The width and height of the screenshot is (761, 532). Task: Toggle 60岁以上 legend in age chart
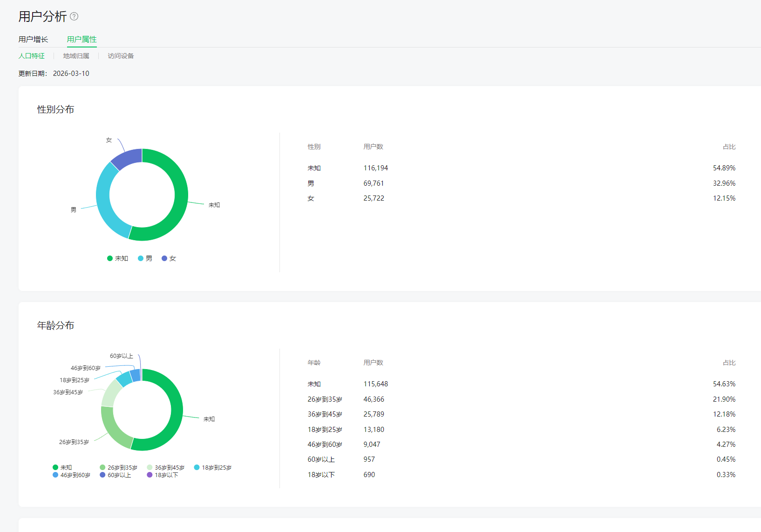tap(116, 475)
